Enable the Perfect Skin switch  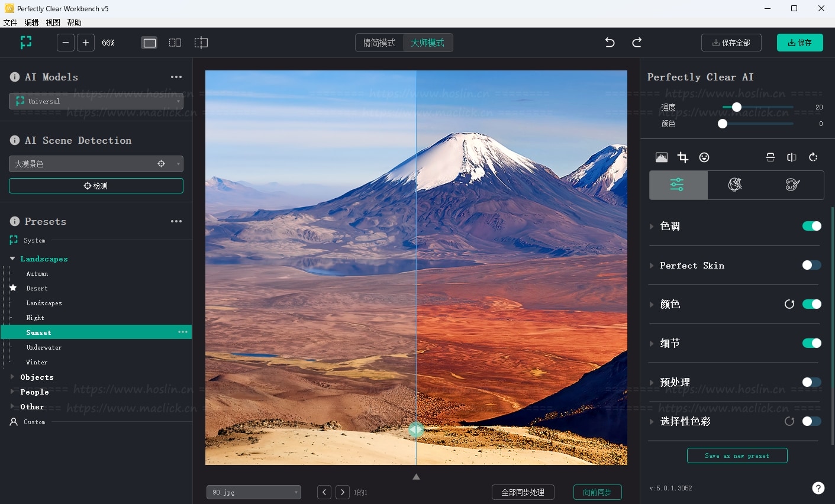tap(812, 265)
